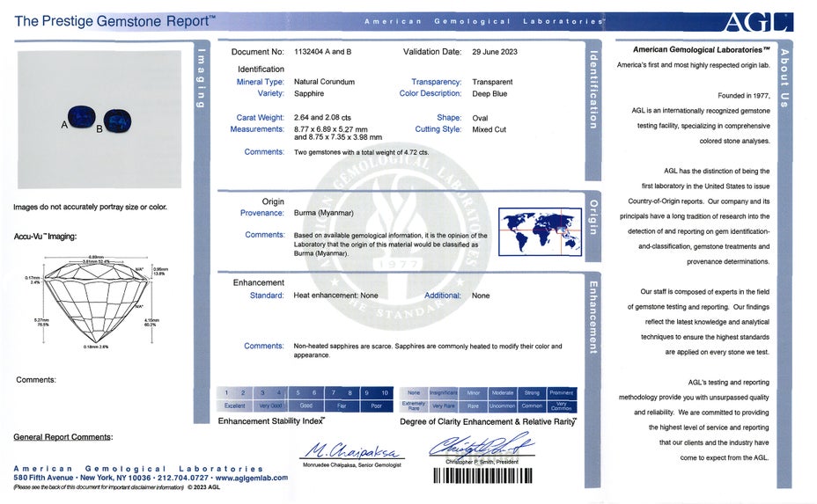Click the Excellent cell in stability index

point(235,406)
